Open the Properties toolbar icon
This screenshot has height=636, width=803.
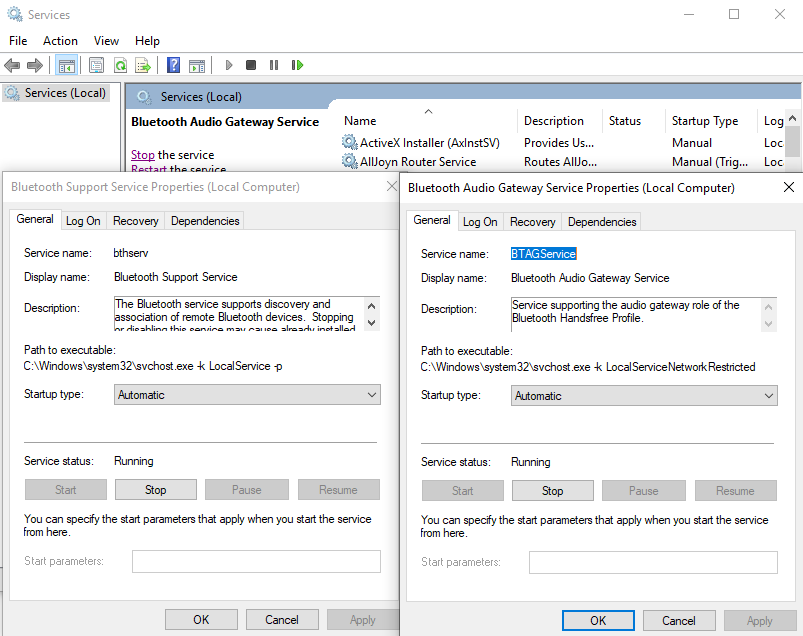(x=96, y=65)
